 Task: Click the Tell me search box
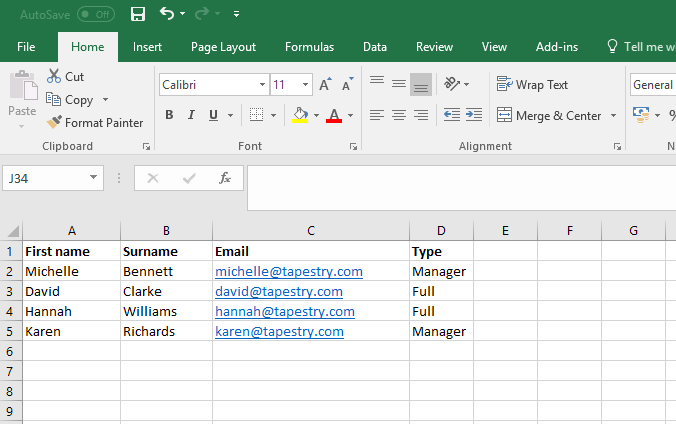[x=643, y=47]
